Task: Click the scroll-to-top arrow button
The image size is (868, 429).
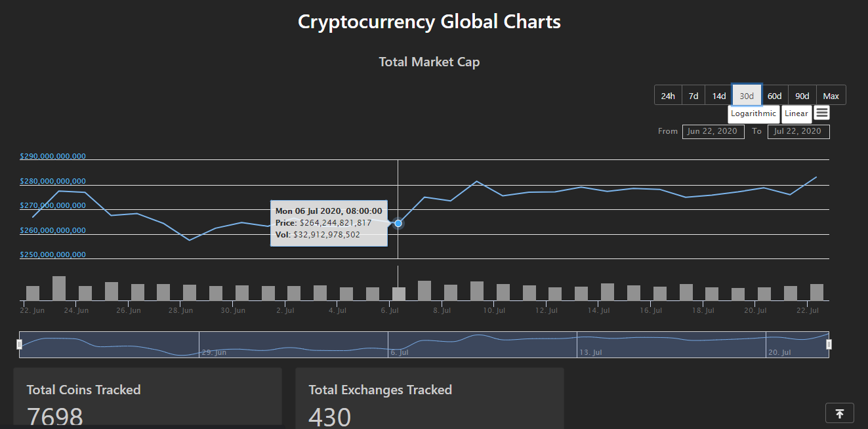Action: click(839, 413)
